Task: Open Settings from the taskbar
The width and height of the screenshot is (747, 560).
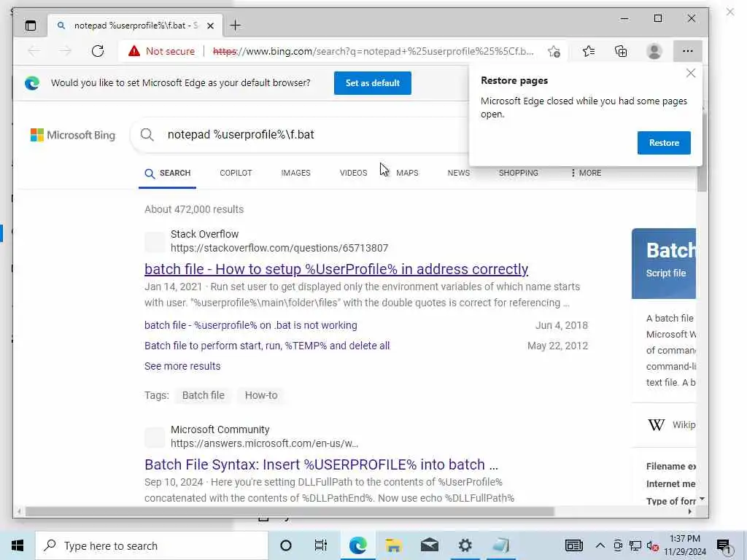Action: pos(465,545)
